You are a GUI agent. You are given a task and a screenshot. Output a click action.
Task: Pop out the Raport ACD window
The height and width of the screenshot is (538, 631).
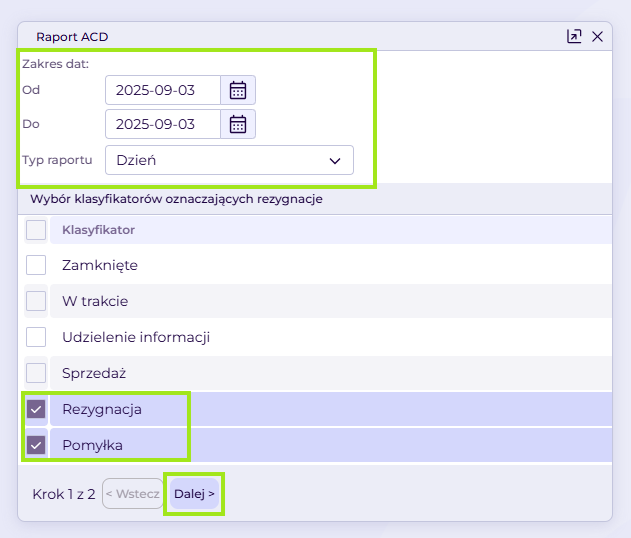[574, 37]
